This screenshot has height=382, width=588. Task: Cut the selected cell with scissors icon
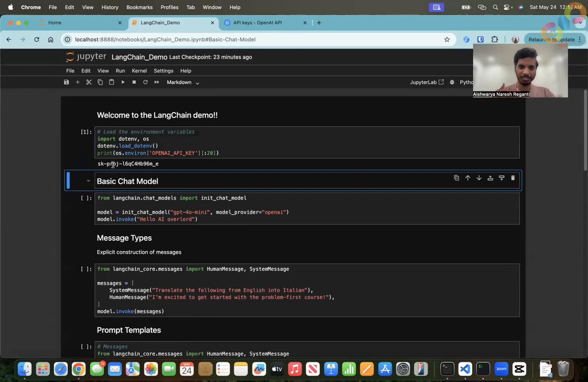click(89, 82)
